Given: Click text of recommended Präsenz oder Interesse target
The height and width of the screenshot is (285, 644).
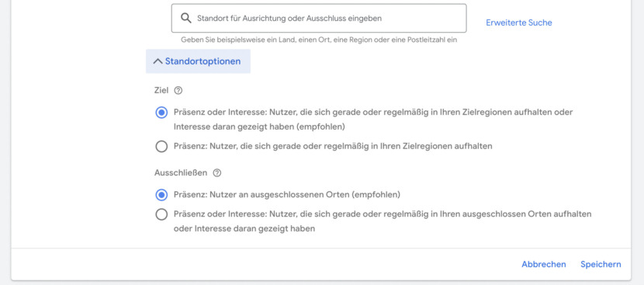Looking at the screenshot, I should click(x=373, y=120).
